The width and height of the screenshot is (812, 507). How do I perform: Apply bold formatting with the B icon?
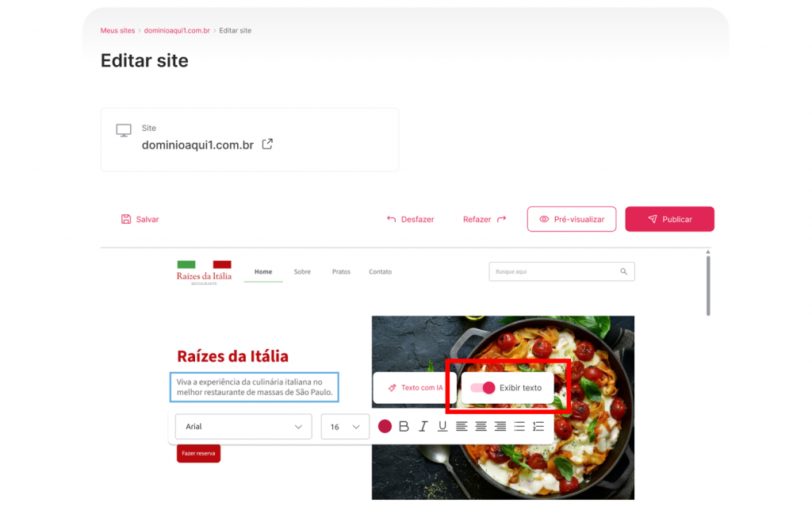(x=404, y=426)
